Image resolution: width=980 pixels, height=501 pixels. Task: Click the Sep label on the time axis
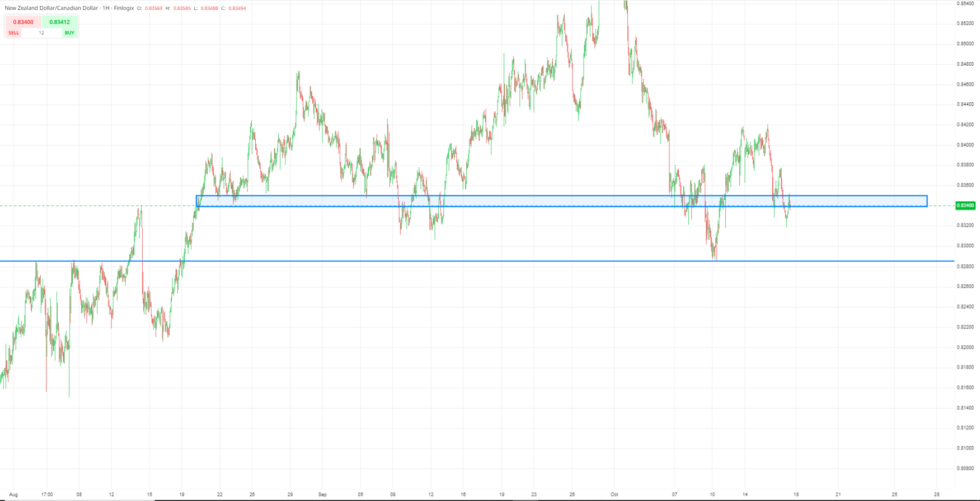pos(322,494)
